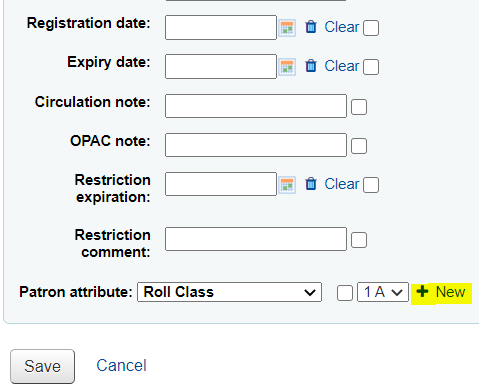Click trash icon beside Expiry date
This screenshot has width=479, height=392.
311,66
